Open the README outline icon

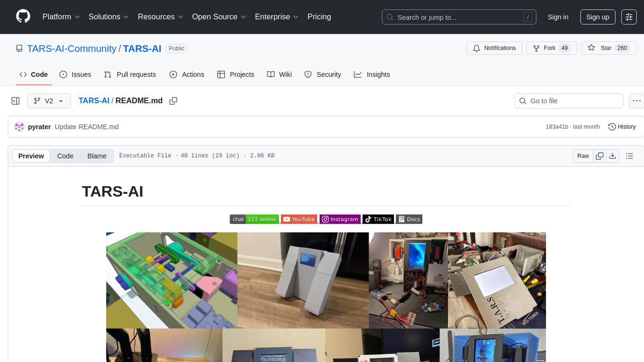pyautogui.click(x=629, y=156)
